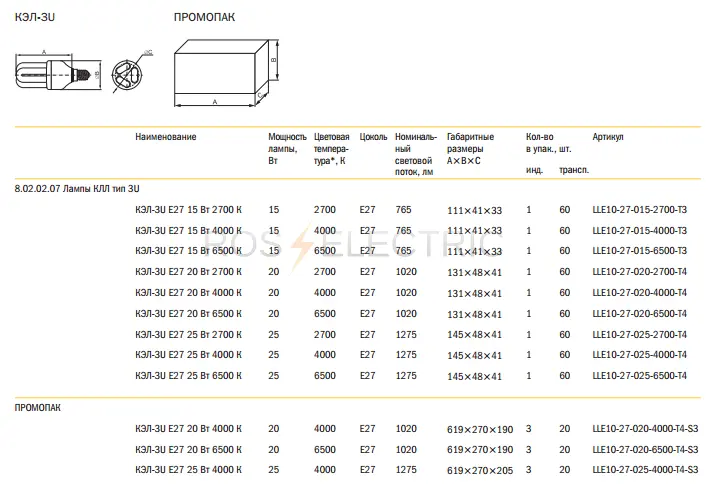Click article ШЕ10-27-015-4000-Т3
709x496 pixels.
(x=639, y=231)
